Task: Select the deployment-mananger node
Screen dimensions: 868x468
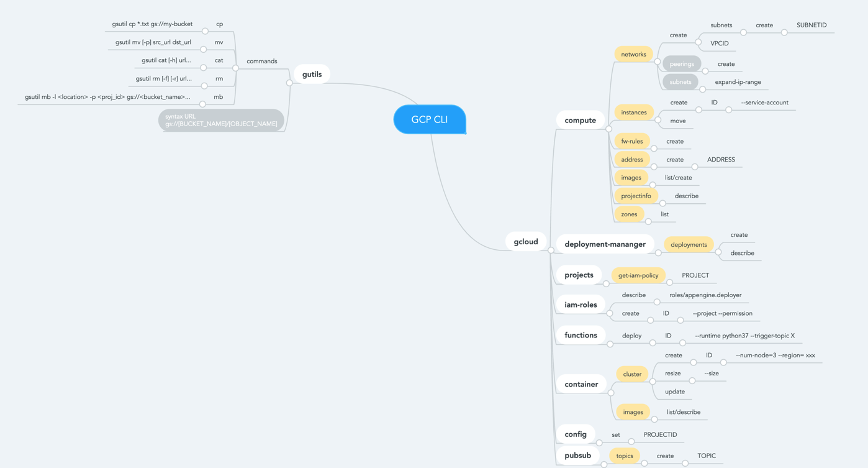Action: click(605, 244)
